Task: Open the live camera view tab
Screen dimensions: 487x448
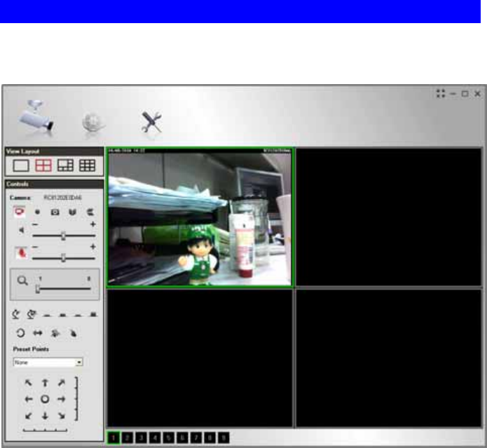Action: tap(36, 118)
